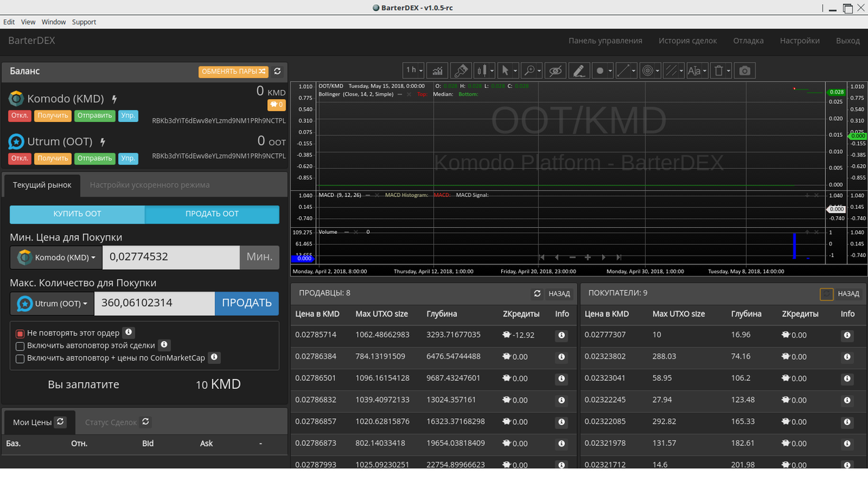Open the Utrum (OOT) coin selector
Viewport: 868px width, 488px height.
pos(52,304)
